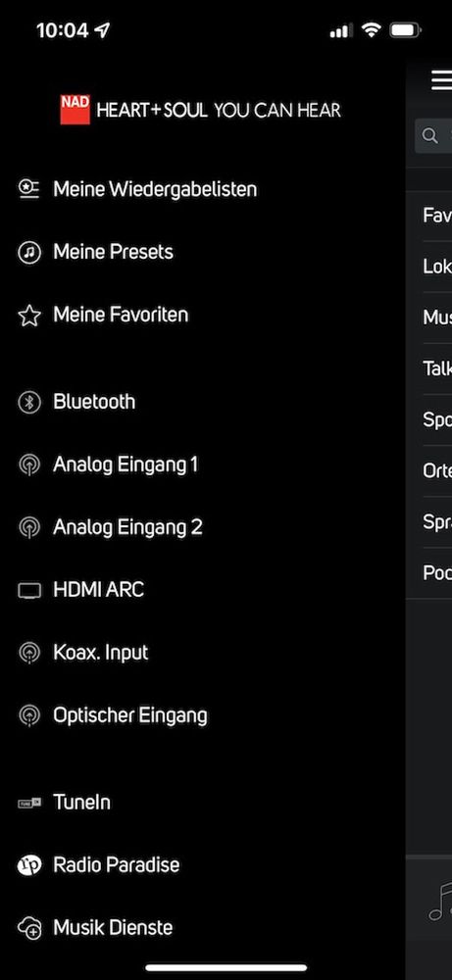
Task: Tap the Radio Paradise logo icon
Action: click(28, 865)
